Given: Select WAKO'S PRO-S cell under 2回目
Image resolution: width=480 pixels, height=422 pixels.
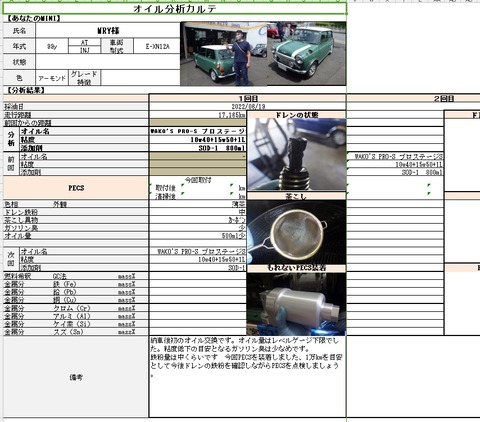Looking at the screenshot, I should (x=395, y=156).
